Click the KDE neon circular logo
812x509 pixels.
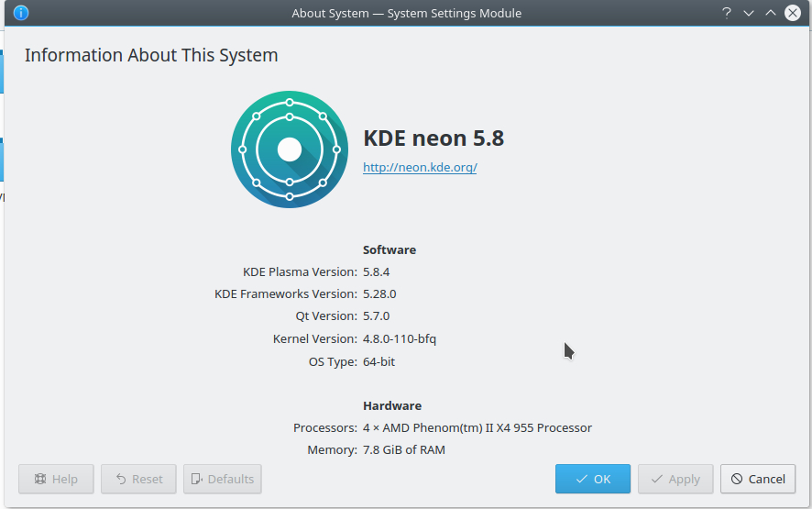[x=290, y=149]
